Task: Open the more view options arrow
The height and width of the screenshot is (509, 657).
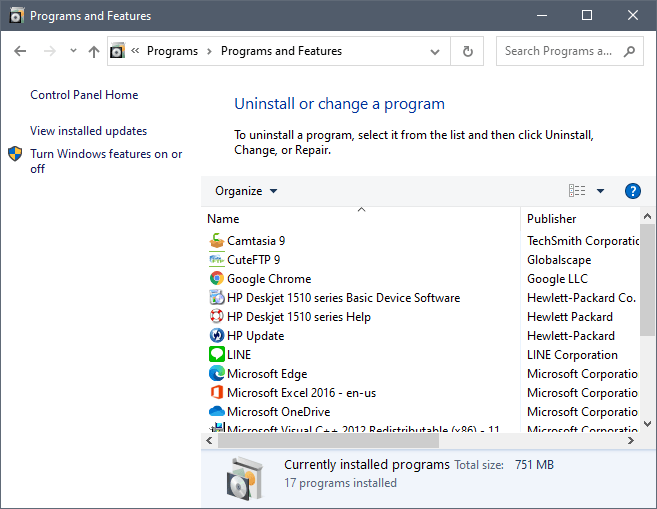Action: point(600,191)
